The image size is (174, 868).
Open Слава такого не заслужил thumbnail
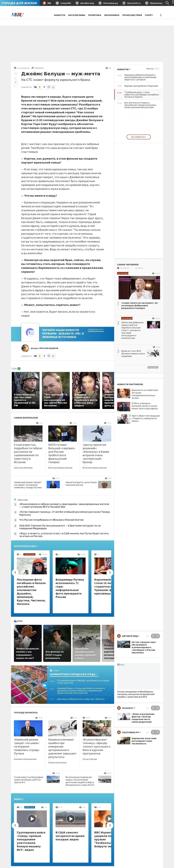coord(139,288)
